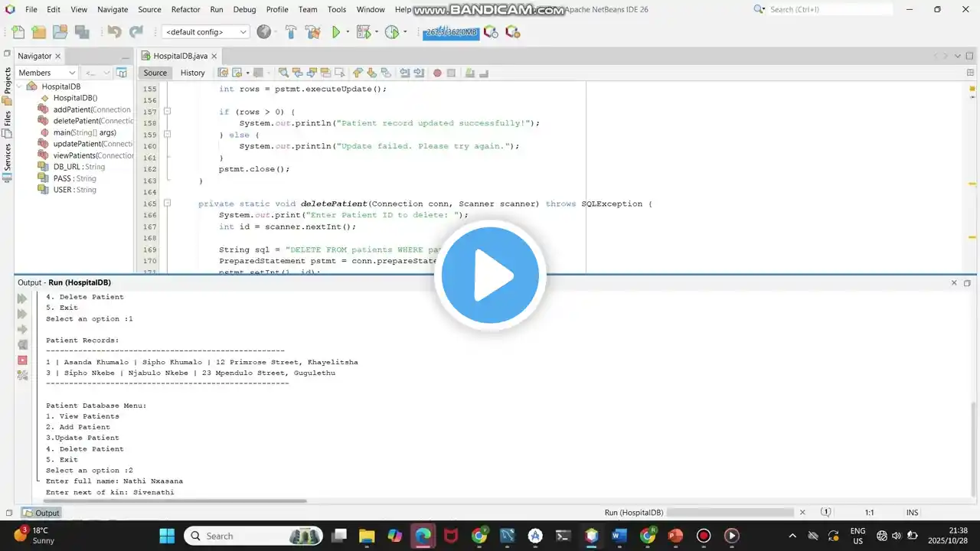Close the Navigator panel tab

(57, 56)
